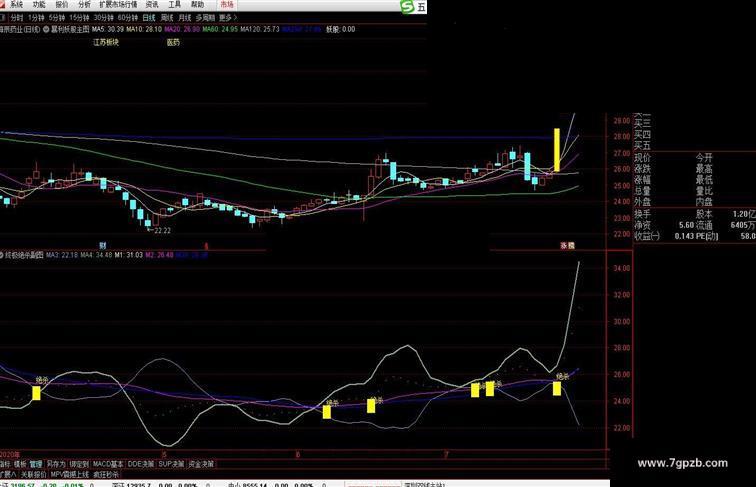
Task: Open the 报价 menu
Action: 62,5
